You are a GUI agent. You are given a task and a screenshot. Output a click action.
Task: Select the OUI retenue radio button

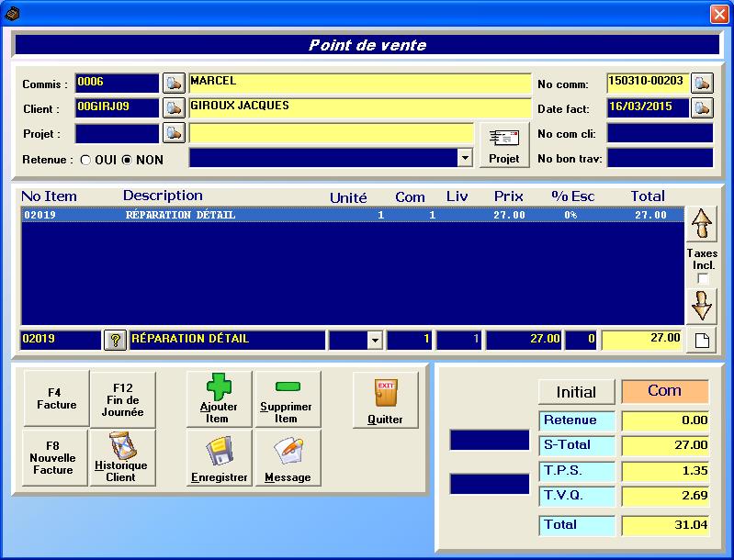86,160
